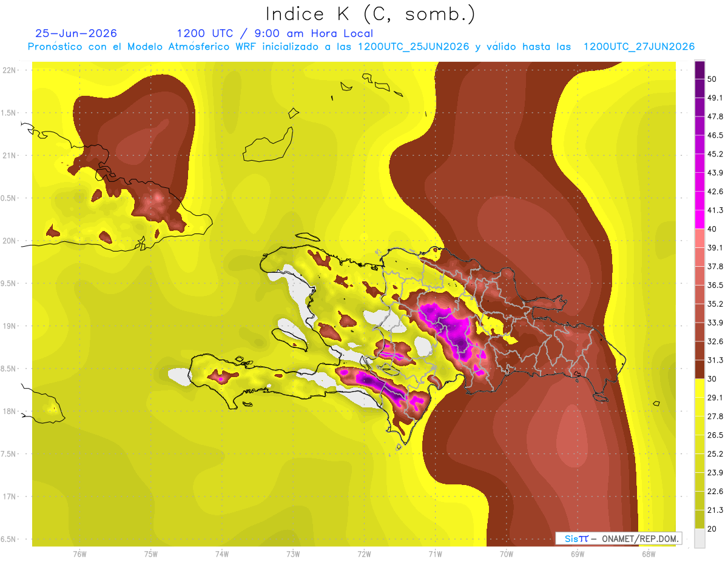
Task: Click the legend value '29.1'
Action: (x=715, y=398)
